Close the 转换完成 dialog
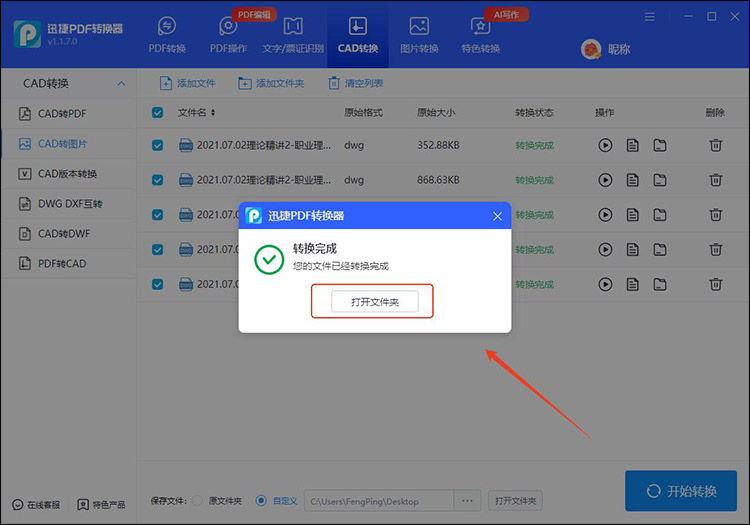Image resolution: width=750 pixels, height=525 pixels. (x=497, y=216)
